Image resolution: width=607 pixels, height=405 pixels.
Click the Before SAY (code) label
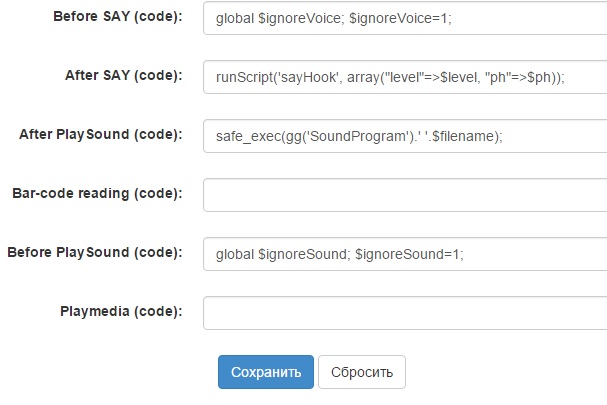pos(117,19)
